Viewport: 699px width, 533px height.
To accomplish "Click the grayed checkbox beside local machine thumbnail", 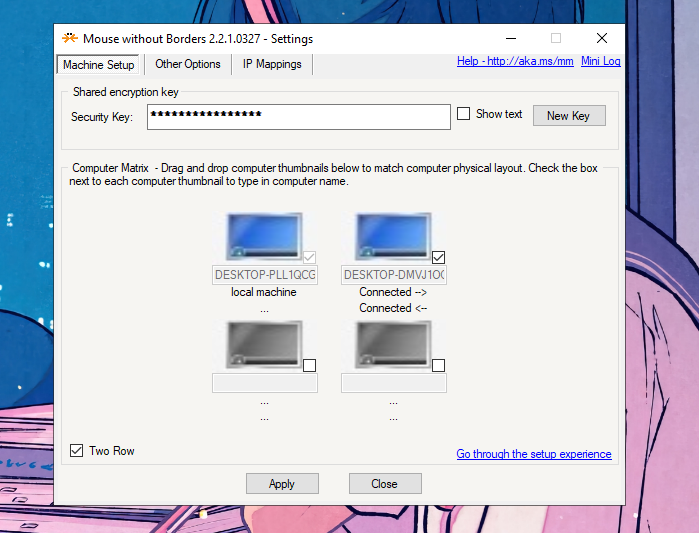I will 309,257.
